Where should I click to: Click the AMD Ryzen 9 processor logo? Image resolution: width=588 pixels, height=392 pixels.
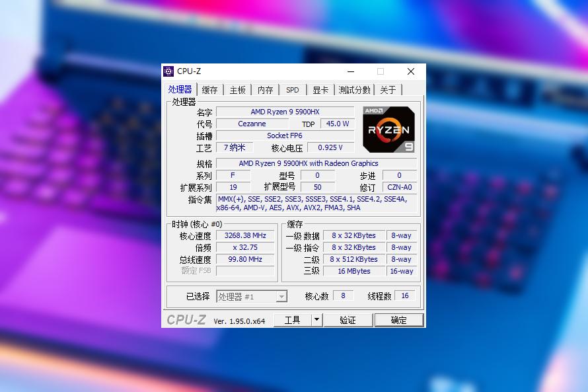(x=388, y=130)
